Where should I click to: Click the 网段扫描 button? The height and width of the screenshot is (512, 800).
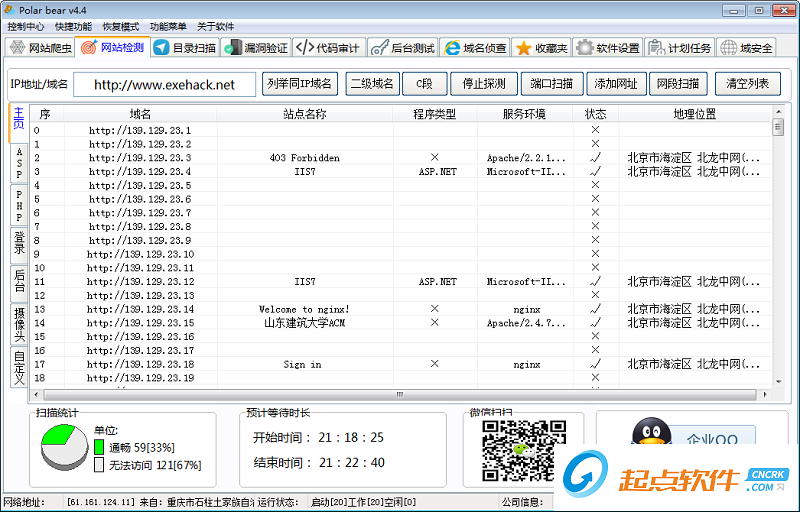tap(678, 84)
